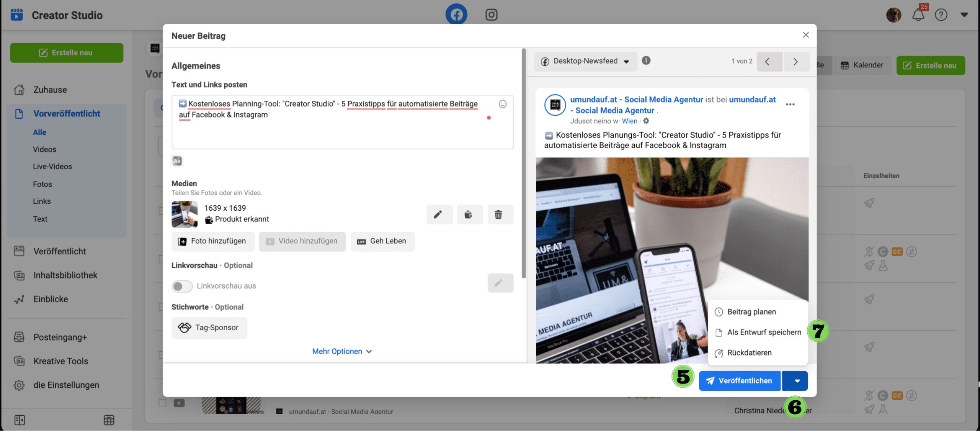Click the top-right green Erstelle neu button
Screen dimensions: 980x431
point(930,66)
